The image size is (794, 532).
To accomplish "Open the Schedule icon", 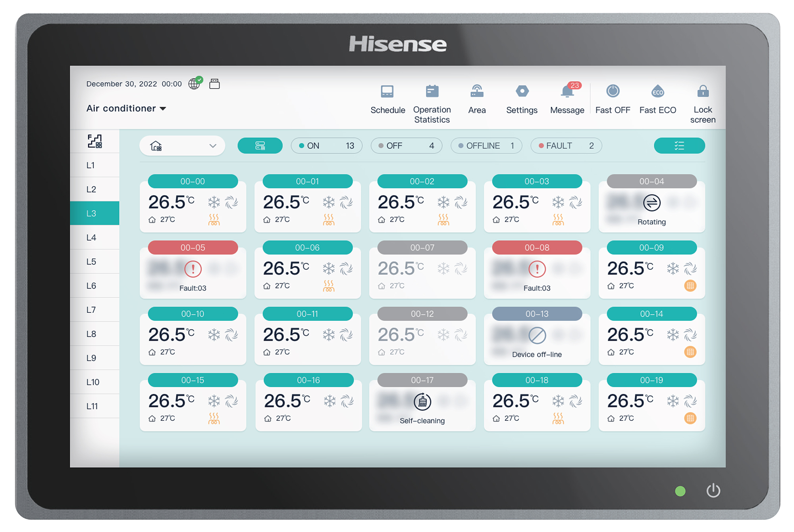I will [x=387, y=92].
